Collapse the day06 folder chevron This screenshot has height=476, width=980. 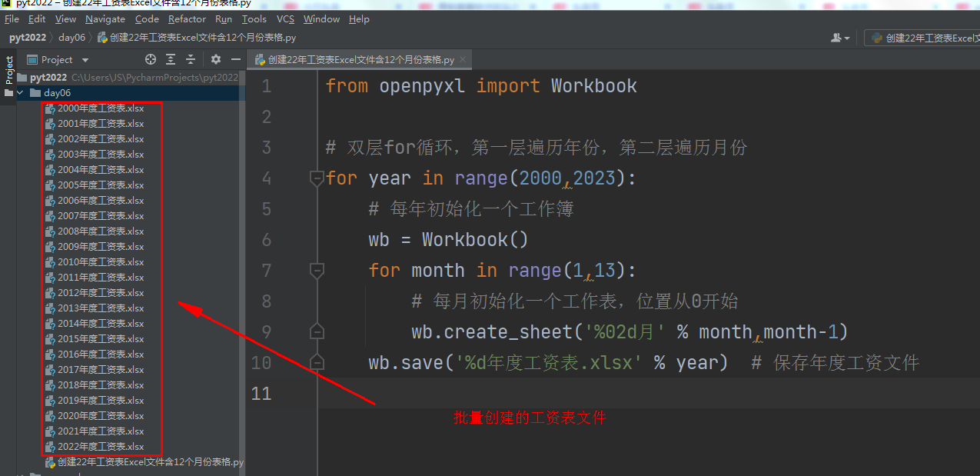(x=20, y=92)
